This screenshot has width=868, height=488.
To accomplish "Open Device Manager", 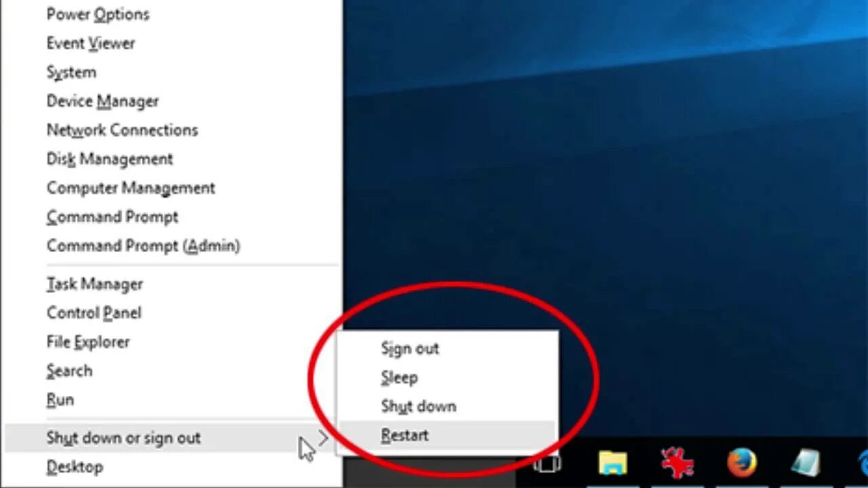I will point(102,101).
